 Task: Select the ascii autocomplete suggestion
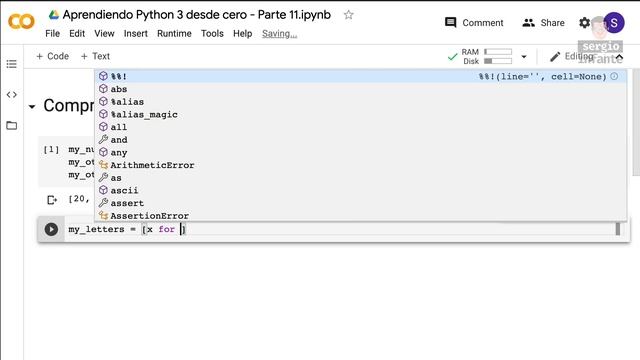pos(361,190)
